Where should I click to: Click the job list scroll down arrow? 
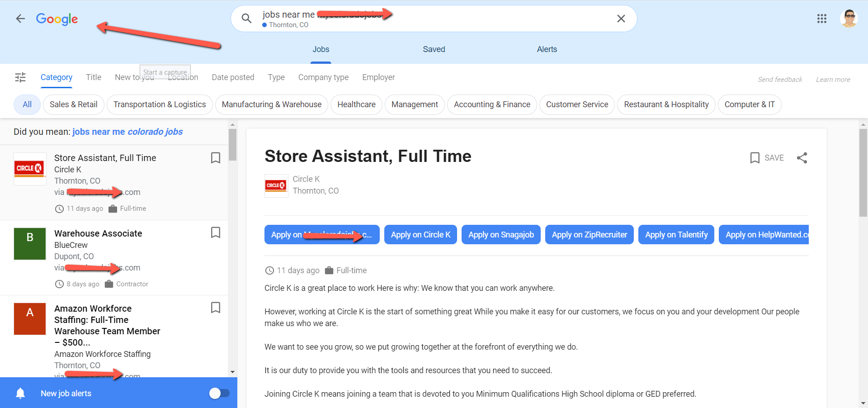[232, 372]
